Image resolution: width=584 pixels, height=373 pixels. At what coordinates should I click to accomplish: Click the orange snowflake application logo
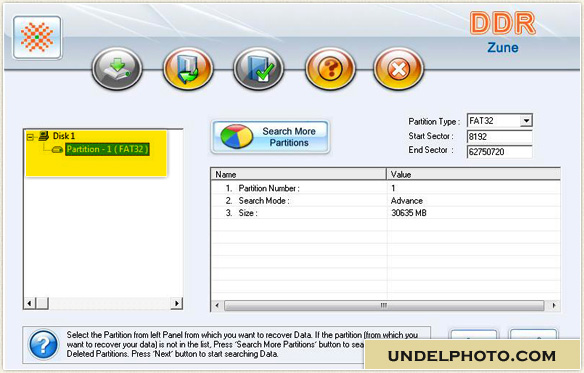(37, 37)
